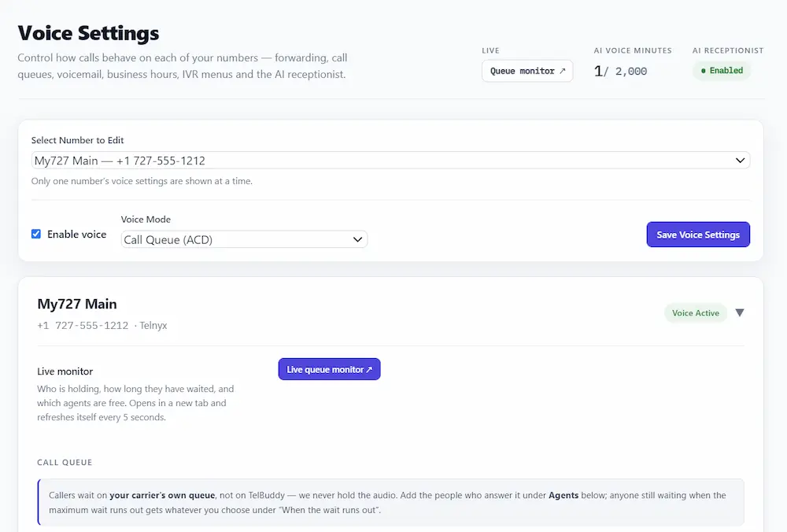
Task: Click the 'CALL QUEUE' section label
Action: (x=65, y=462)
